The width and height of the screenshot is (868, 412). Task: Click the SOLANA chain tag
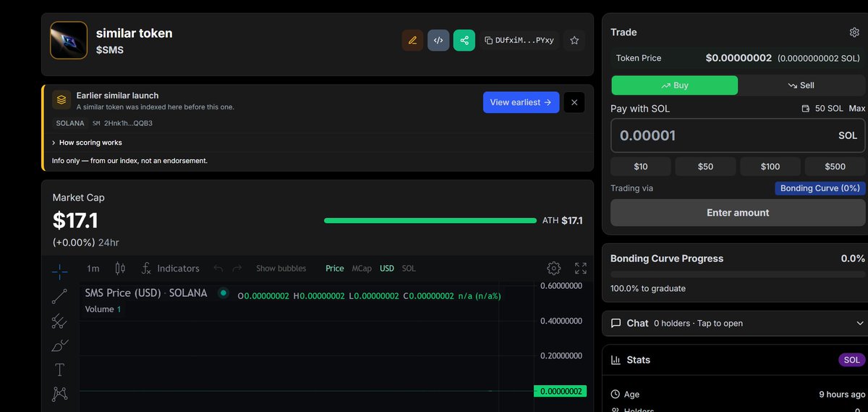coord(70,123)
